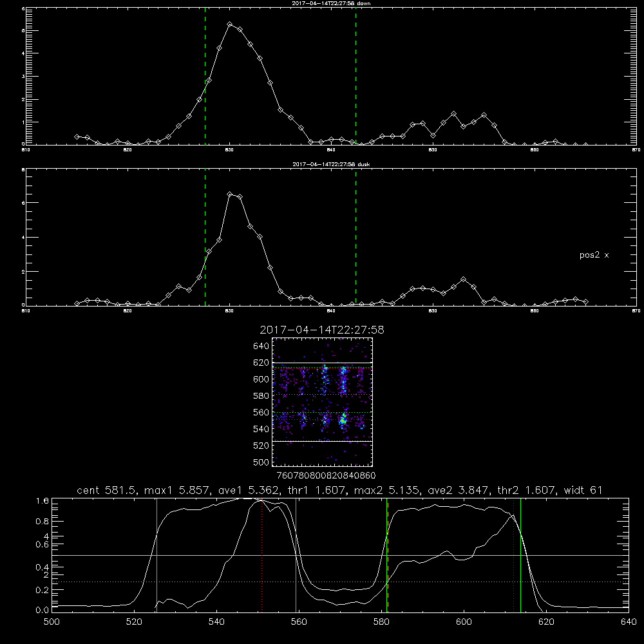The width and height of the screenshot is (644, 644).
Task: Click the '520' y-axis label beside the color image
Action: coord(261,446)
